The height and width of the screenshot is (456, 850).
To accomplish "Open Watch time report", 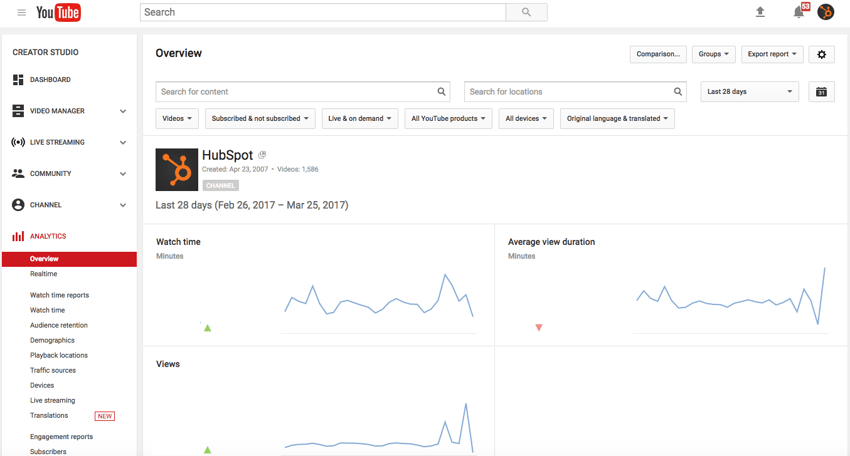I will click(47, 310).
